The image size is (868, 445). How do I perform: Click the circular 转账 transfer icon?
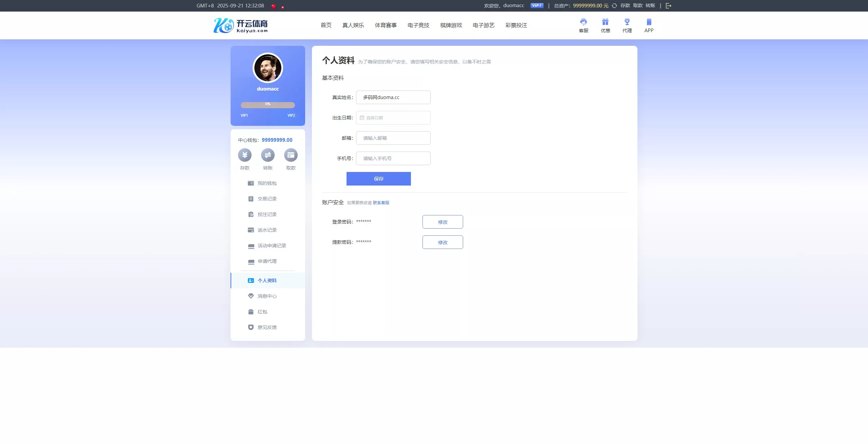pyautogui.click(x=268, y=155)
